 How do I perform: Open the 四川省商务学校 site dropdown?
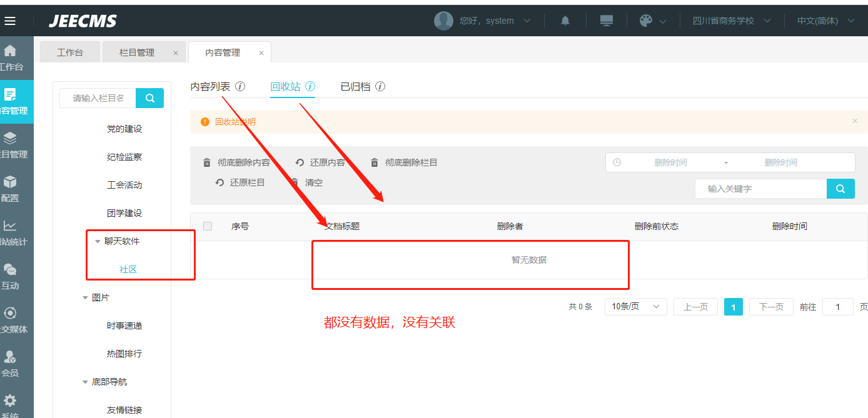click(732, 21)
